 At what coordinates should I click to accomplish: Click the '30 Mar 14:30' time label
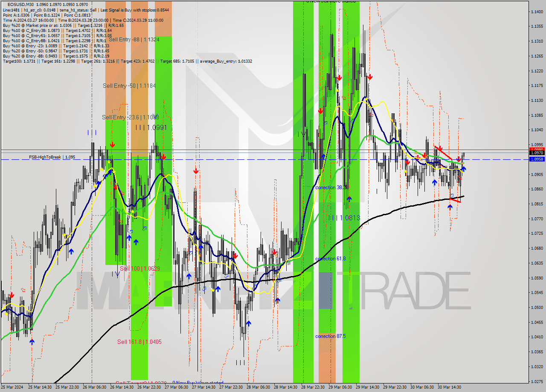(x=450, y=387)
